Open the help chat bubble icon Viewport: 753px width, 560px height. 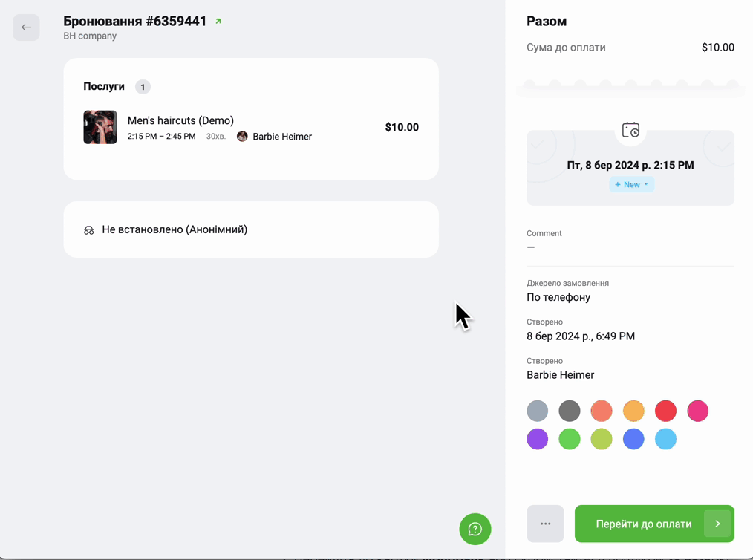point(475,529)
